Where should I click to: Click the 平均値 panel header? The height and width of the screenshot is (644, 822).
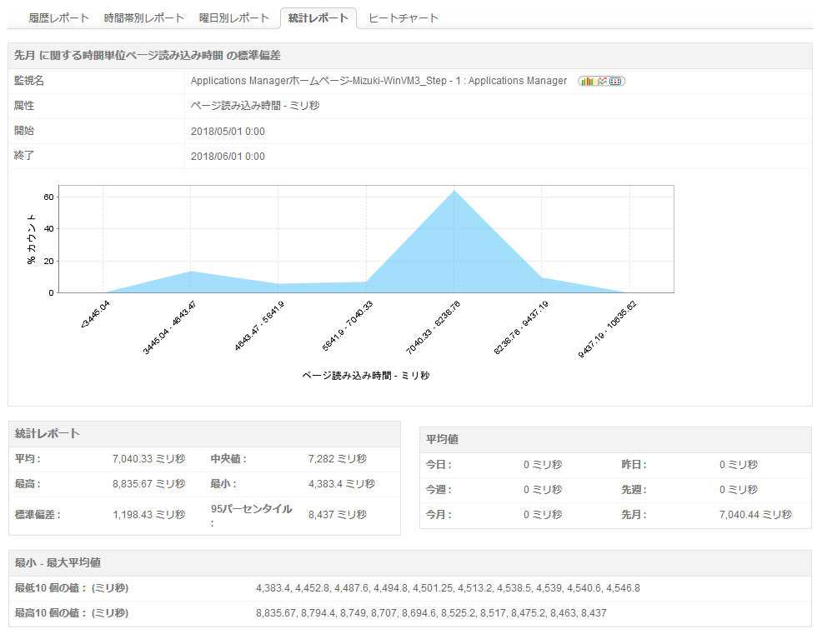(442, 439)
